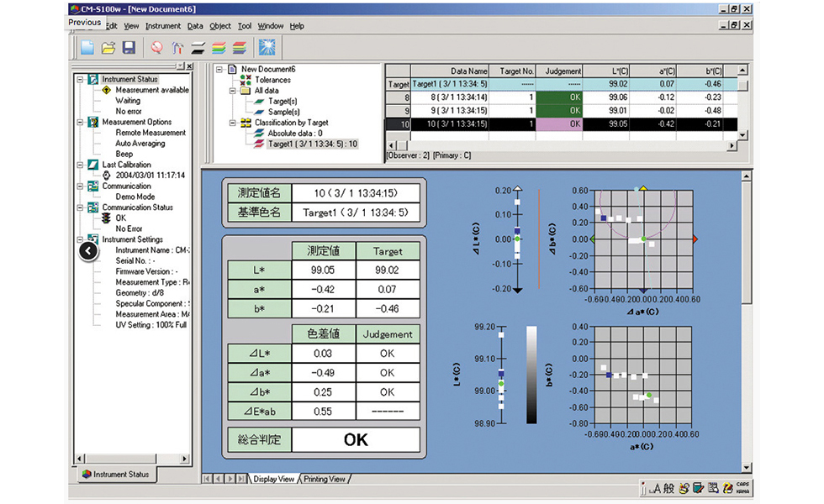The width and height of the screenshot is (824, 504).
Task: Click the last-tab navigation arrow near Display View
Action: point(241,479)
